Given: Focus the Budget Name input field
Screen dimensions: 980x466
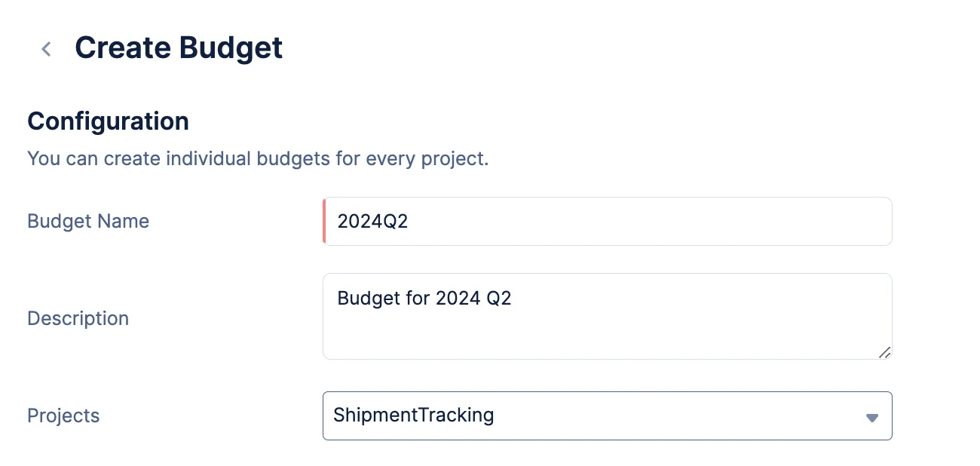Looking at the screenshot, I should pyautogui.click(x=608, y=222).
